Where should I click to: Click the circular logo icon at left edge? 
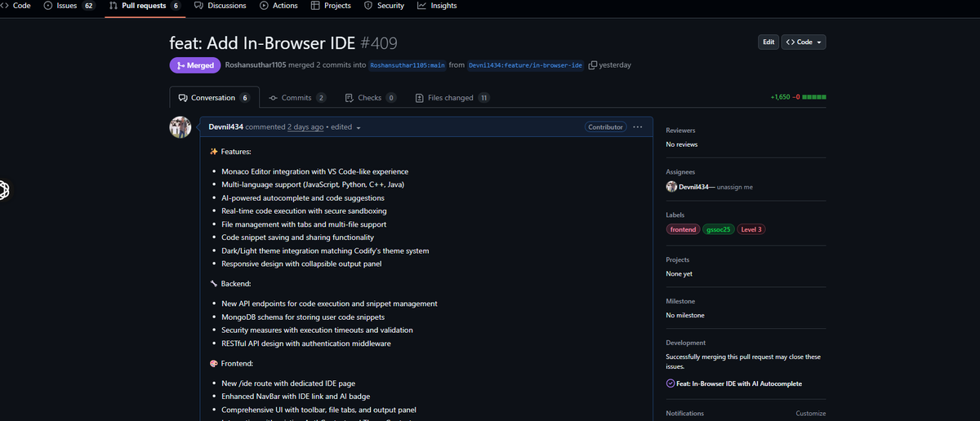pos(3,190)
